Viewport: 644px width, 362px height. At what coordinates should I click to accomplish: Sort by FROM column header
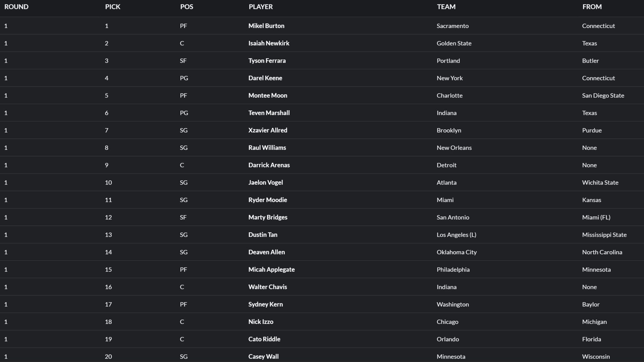point(592,7)
